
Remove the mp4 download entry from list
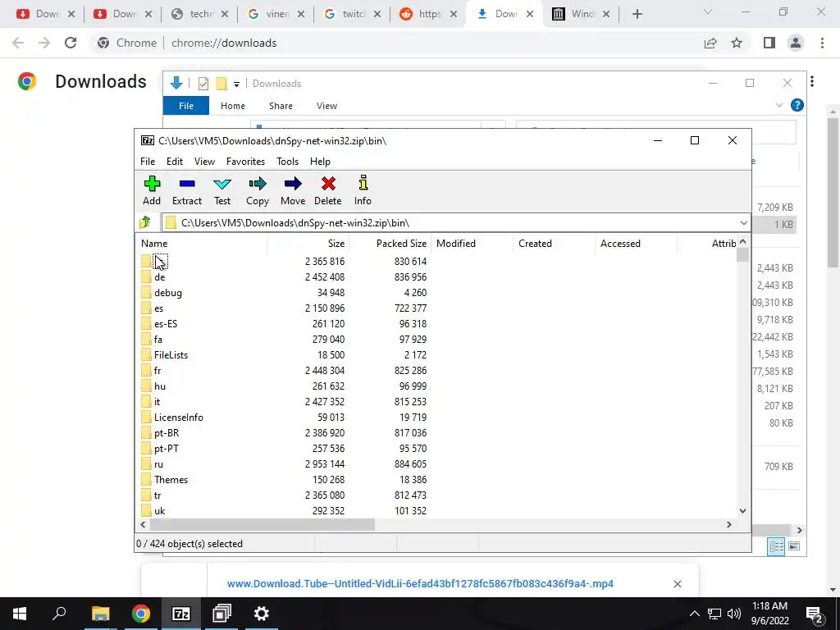677,583
